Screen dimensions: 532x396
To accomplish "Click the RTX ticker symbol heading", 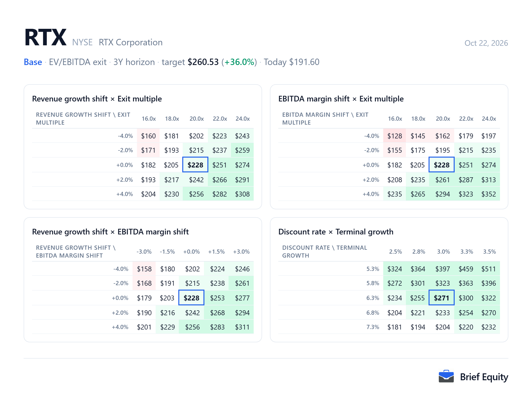I will tap(46, 37).
